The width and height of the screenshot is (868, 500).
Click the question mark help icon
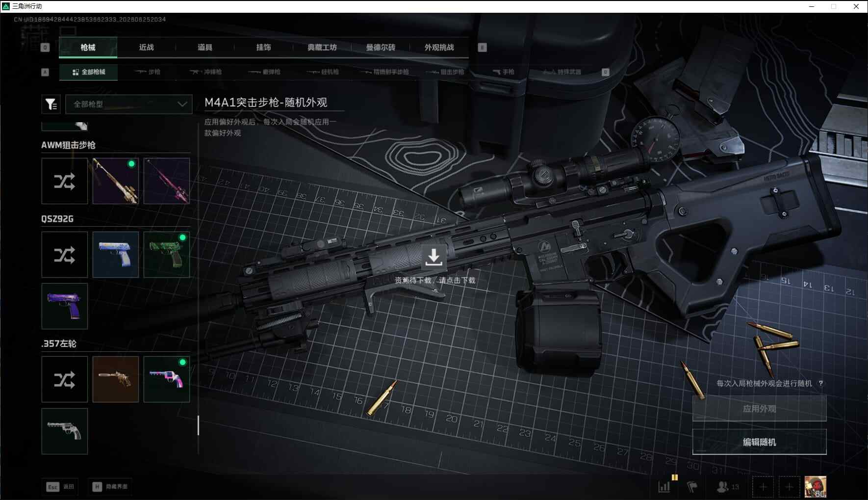(820, 383)
